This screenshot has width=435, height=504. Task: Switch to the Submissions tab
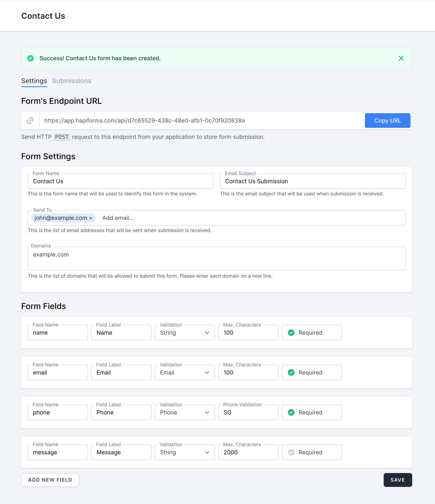click(x=71, y=81)
